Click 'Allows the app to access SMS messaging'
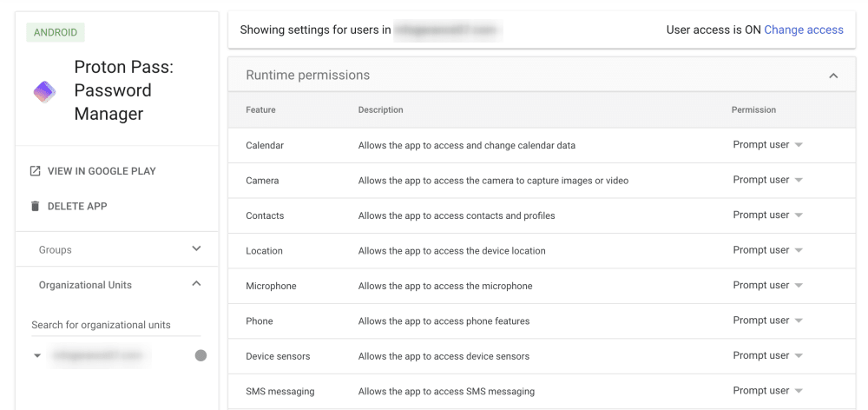 click(446, 391)
